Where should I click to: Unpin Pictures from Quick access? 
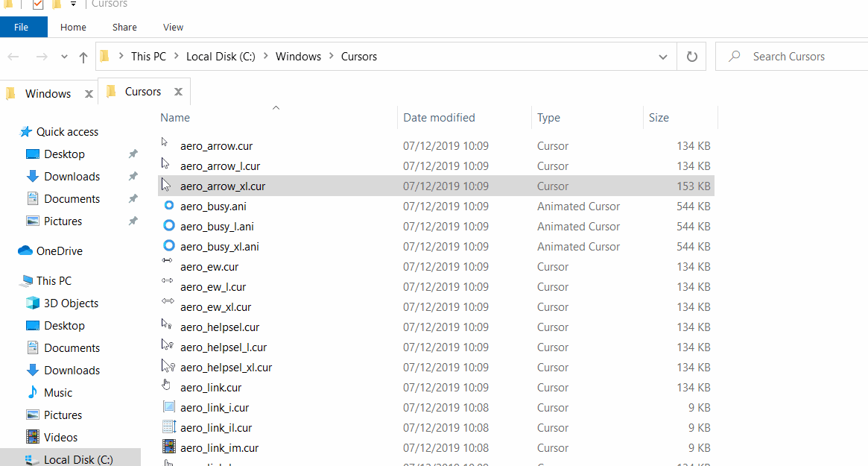133,221
